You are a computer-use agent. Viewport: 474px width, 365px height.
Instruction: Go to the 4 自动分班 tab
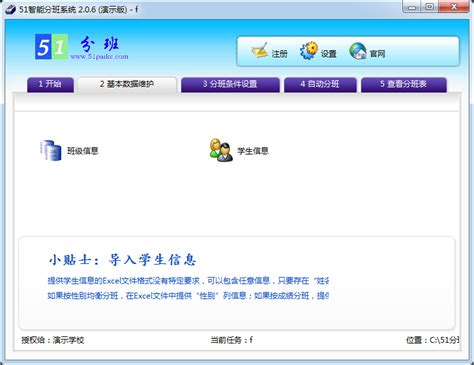320,84
